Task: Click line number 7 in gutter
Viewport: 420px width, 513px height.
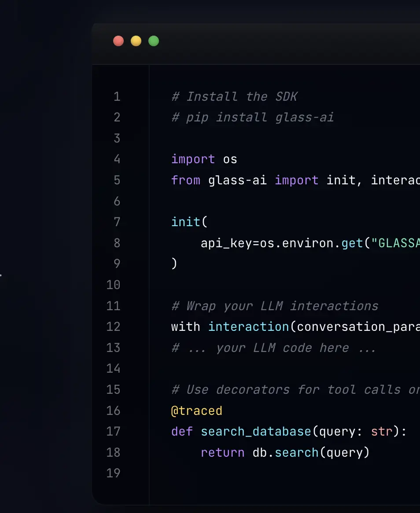Action: tap(117, 222)
